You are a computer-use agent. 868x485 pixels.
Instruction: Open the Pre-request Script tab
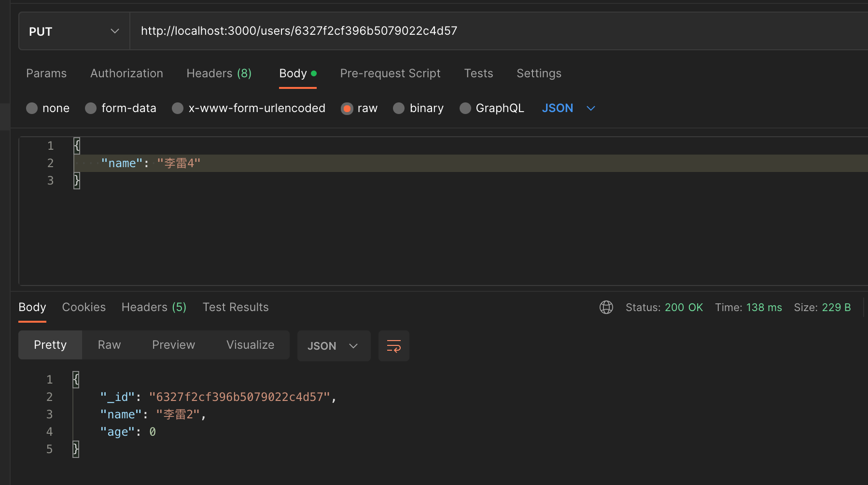[390, 73]
